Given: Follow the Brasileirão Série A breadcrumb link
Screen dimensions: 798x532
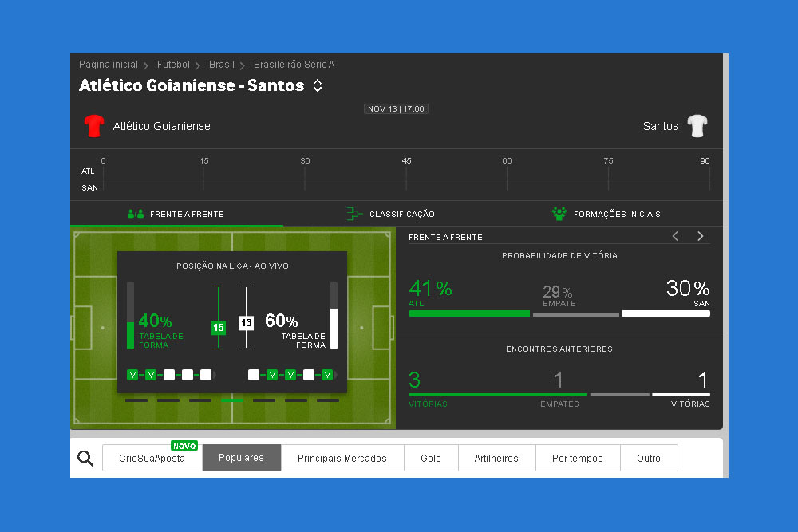Looking at the screenshot, I should pyautogui.click(x=294, y=65).
